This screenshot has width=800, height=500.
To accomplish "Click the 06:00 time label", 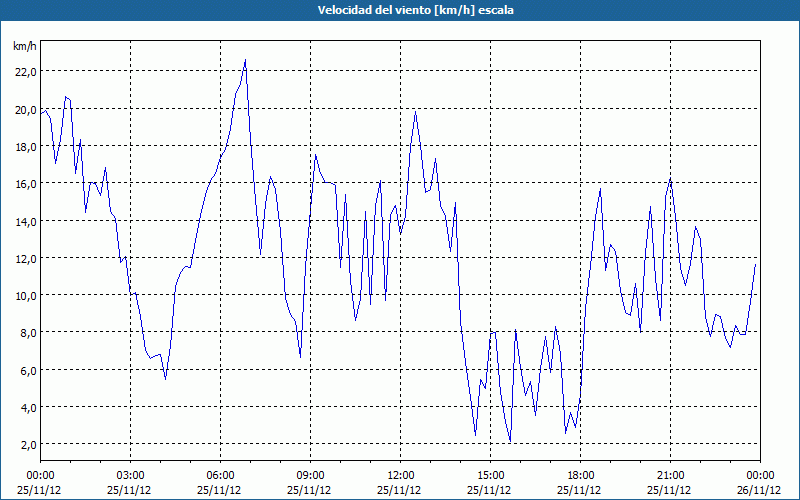I will coord(220,476).
